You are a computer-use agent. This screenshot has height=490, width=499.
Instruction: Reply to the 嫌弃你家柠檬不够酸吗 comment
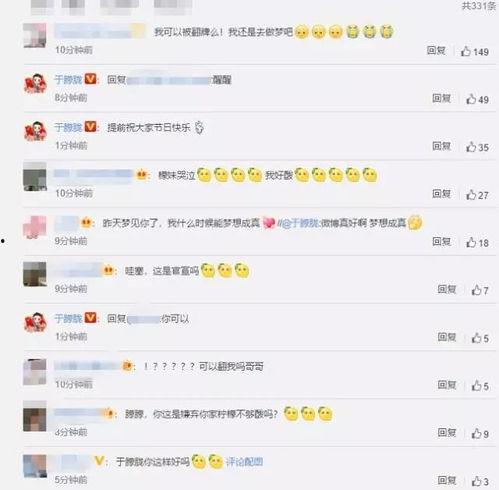(x=447, y=432)
